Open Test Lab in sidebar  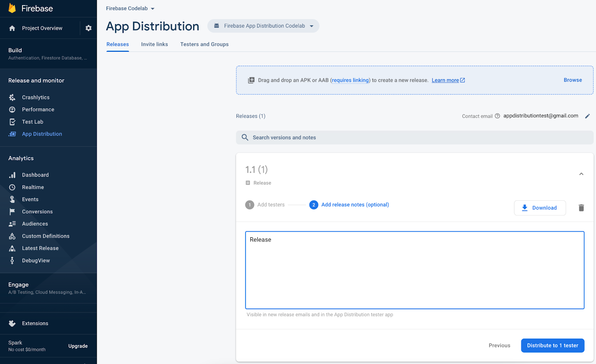pos(32,122)
